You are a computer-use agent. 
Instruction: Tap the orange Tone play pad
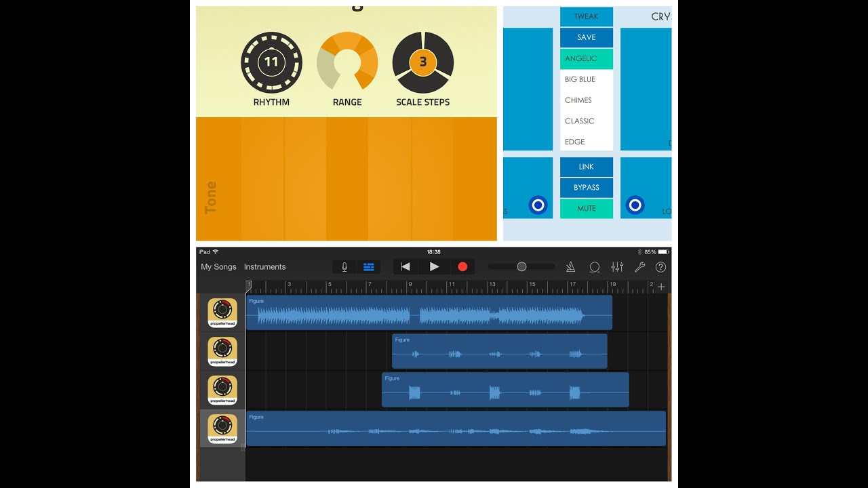pyautogui.click(x=347, y=179)
